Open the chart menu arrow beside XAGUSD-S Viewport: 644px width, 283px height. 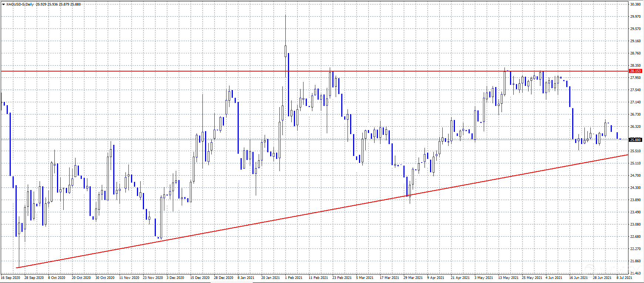click(3, 4)
